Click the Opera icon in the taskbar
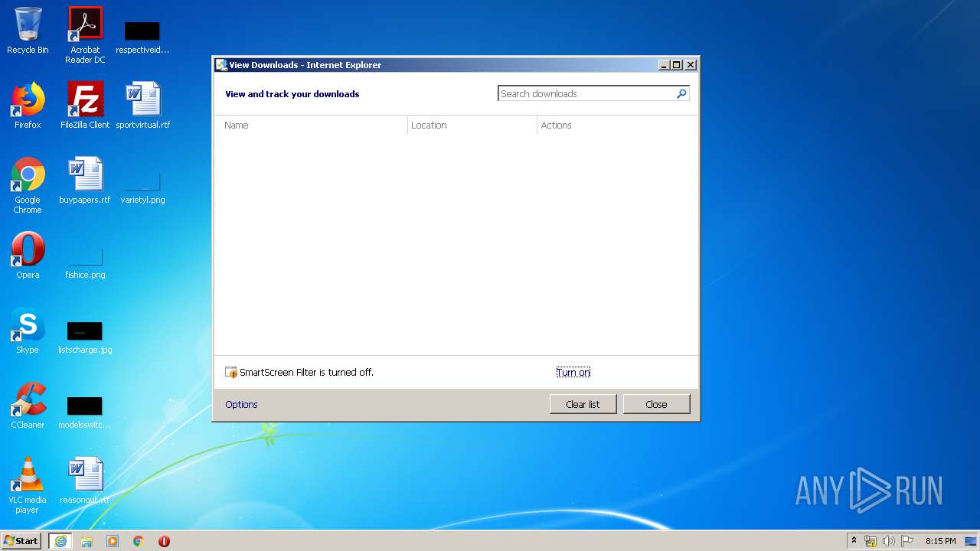This screenshot has height=551, width=980. [164, 541]
